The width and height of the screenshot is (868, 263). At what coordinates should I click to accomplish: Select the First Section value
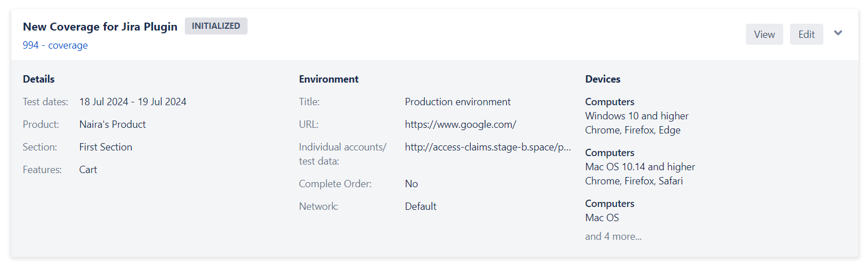[106, 147]
